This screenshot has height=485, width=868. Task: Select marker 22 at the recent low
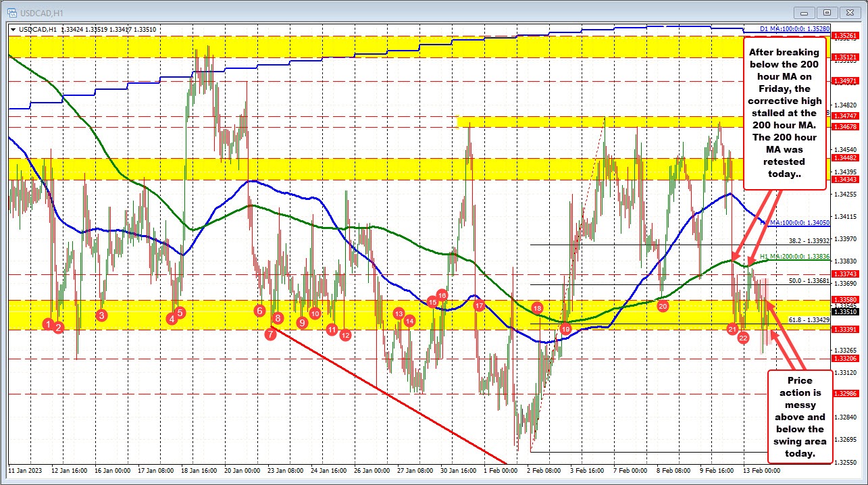[x=743, y=337]
